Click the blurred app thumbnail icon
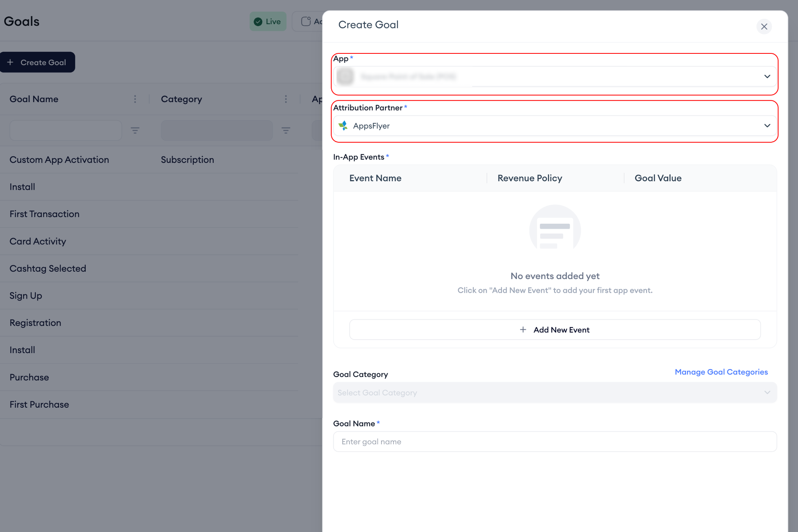 345,76
